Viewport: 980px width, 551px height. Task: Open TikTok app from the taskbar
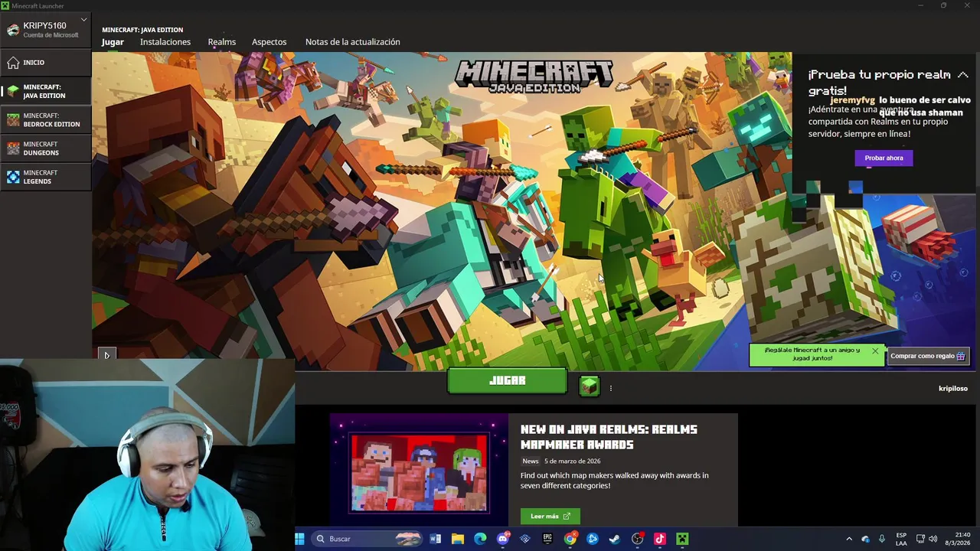[660, 539]
